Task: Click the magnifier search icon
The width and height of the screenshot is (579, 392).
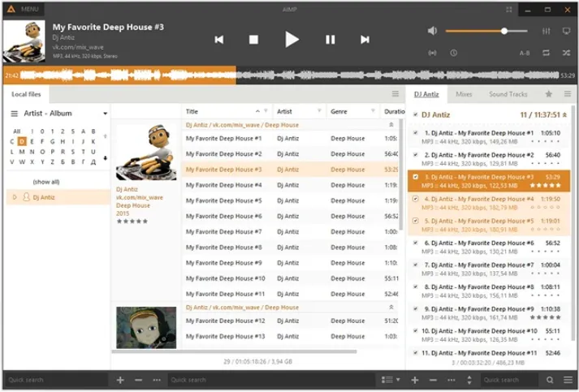Action: click(x=550, y=380)
